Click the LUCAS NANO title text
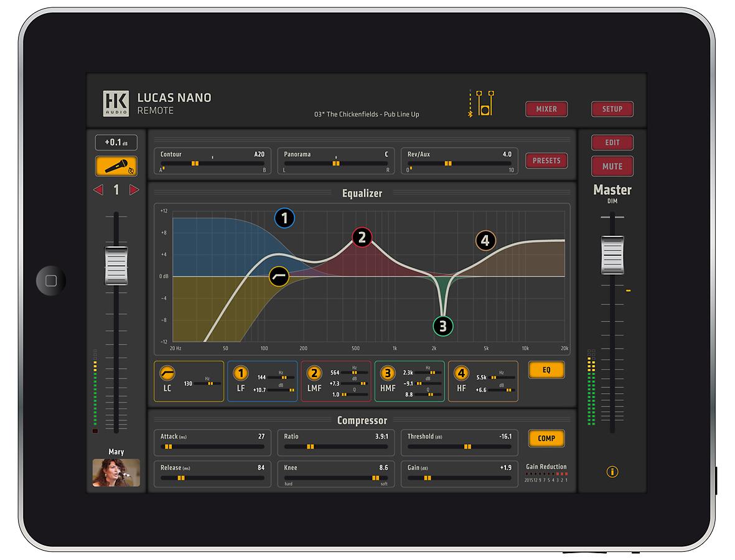 [174, 98]
